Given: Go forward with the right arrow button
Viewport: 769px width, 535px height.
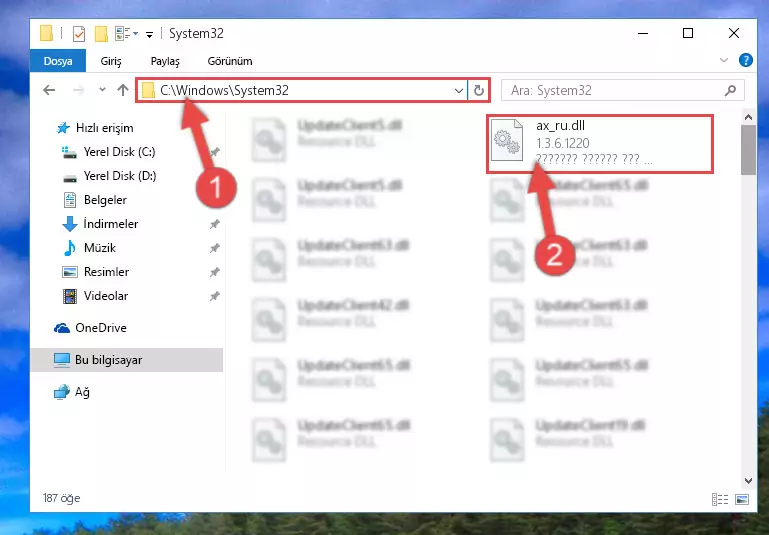Looking at the screenshot, I should (78, 90).
